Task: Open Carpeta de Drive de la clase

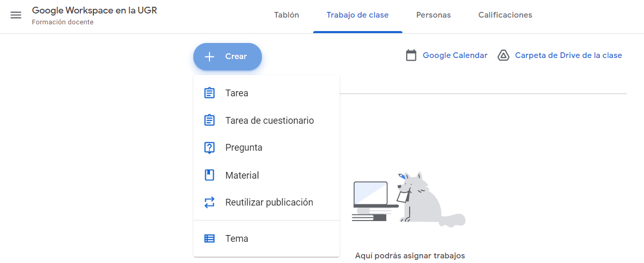Action: pos(568,55)
